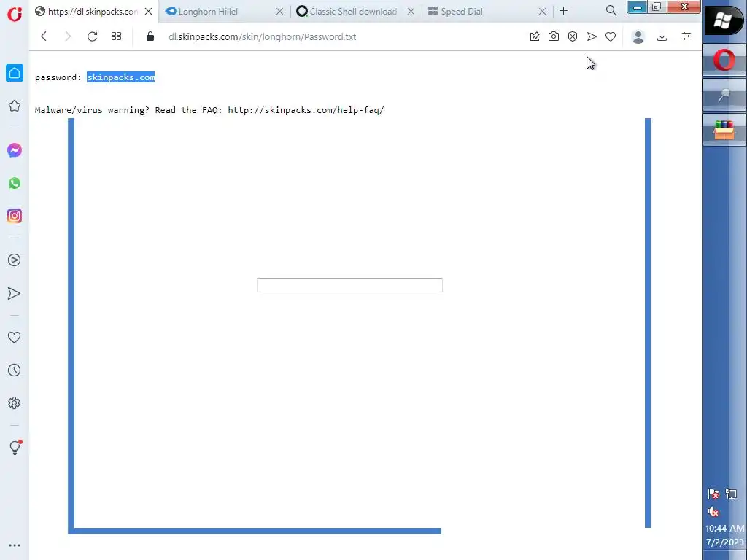Reload the Password.txt page
The image size is (747, 560).
[x=92, y=36]
